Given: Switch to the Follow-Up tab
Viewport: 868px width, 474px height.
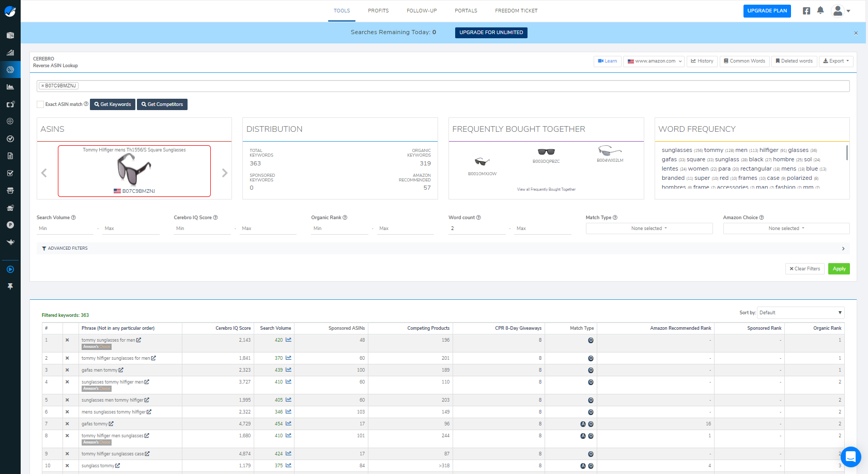Looking at the screenshot, I should 422,11.
